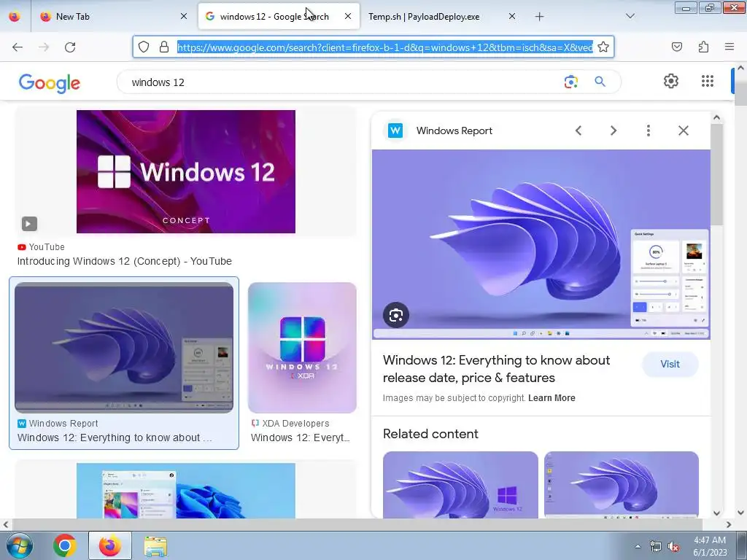View site security padlock info
The image size is (747, 560).
(x=164, y=47)
